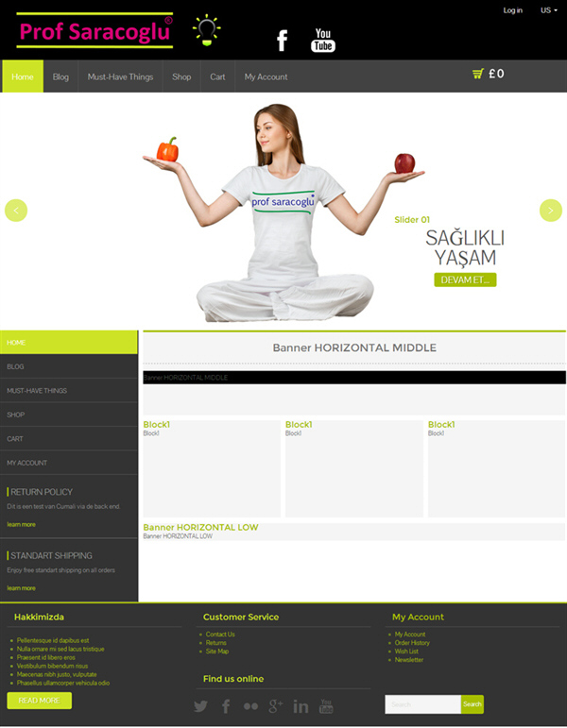Viewport: 567px width, 728px height.
Task: Open the Twitter icon in the footer
Action: [x=200, y=706]
